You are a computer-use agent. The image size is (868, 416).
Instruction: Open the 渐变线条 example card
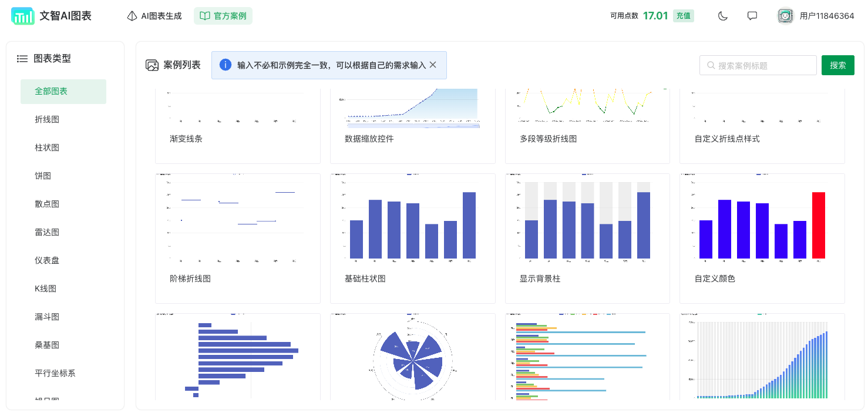tap(238, 126)
